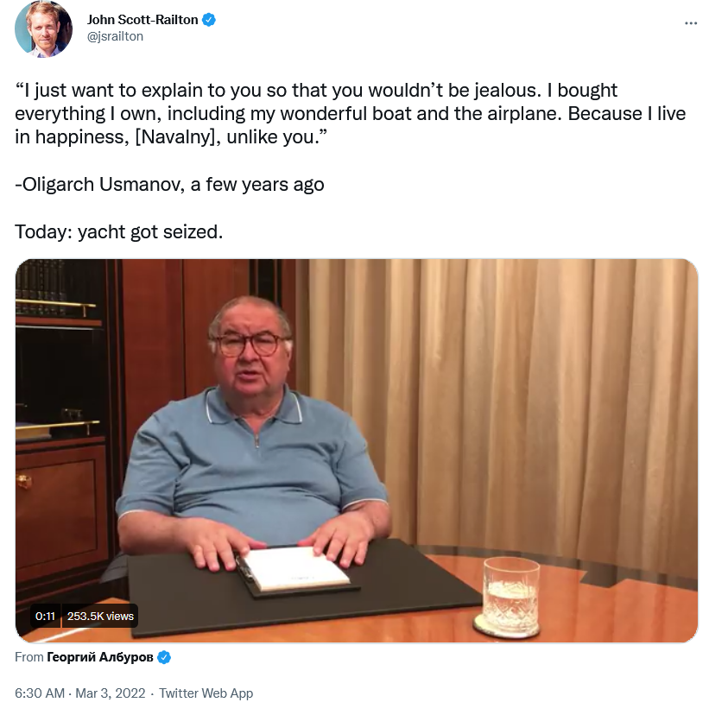Screen dimensions: 728x715
Task: Play the embedded Usmanov video
Action: point(357,451)
